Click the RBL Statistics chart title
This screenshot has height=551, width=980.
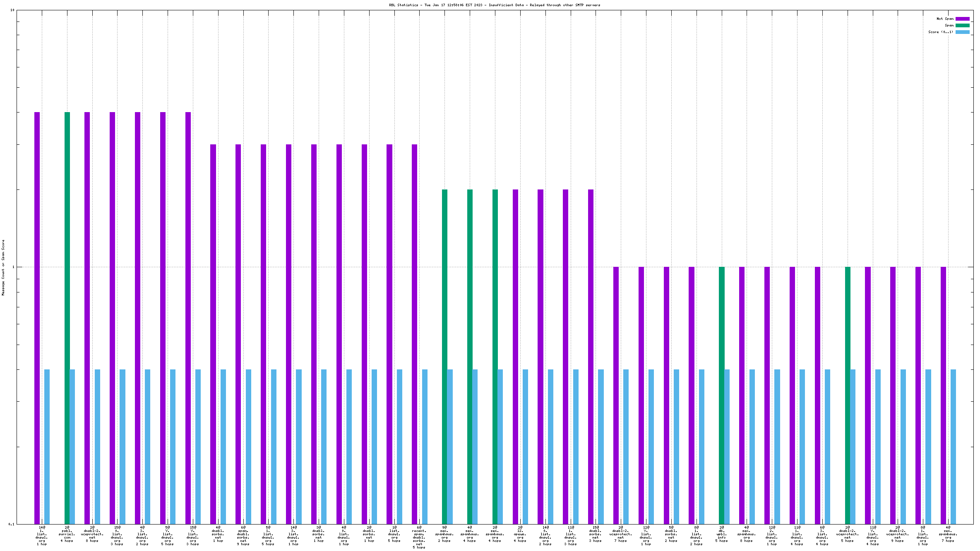click(494, 5)
